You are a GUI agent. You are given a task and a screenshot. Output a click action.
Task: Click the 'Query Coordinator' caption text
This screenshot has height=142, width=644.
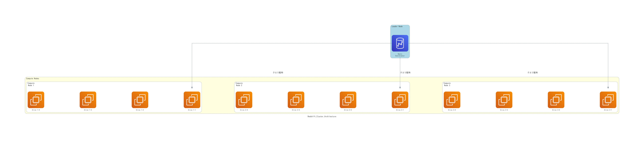point(400,55)
